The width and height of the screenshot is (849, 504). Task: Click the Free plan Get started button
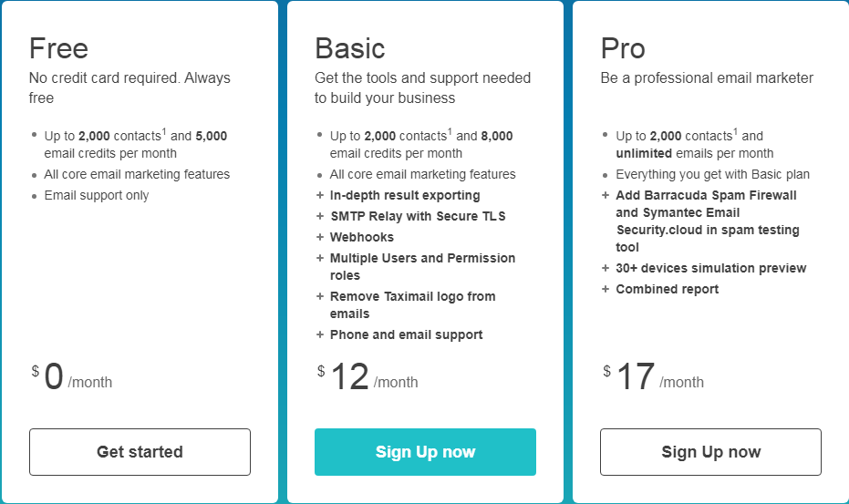coord(140,452)
